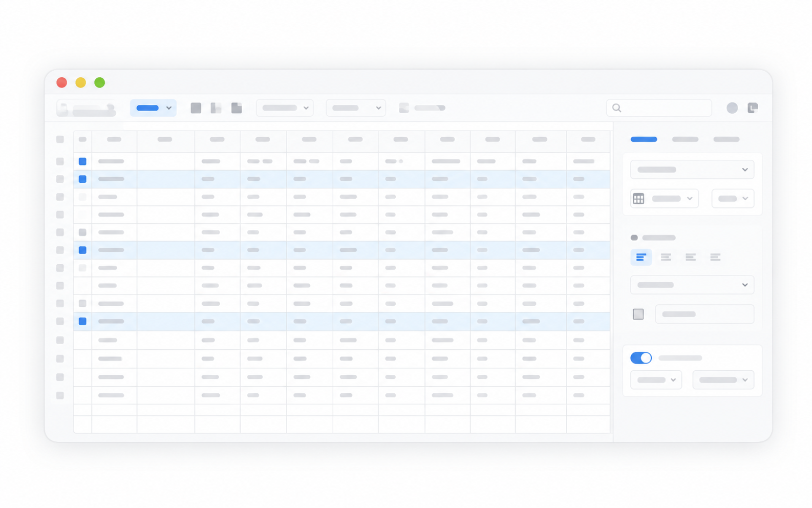The image size is (812, 508).
Task: Expand the full-width dropdown below the side-panel tabs
Action: [692, 170]
